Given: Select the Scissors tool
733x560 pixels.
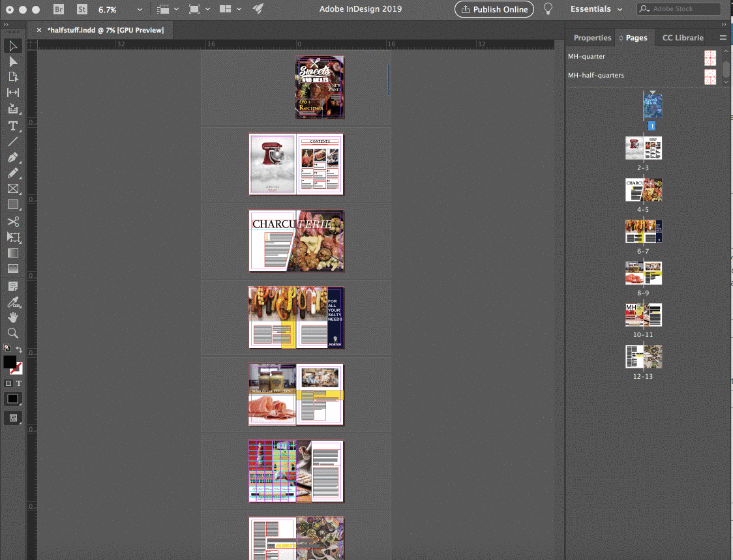Looking at the screenshot, I should tap(13, 221).
